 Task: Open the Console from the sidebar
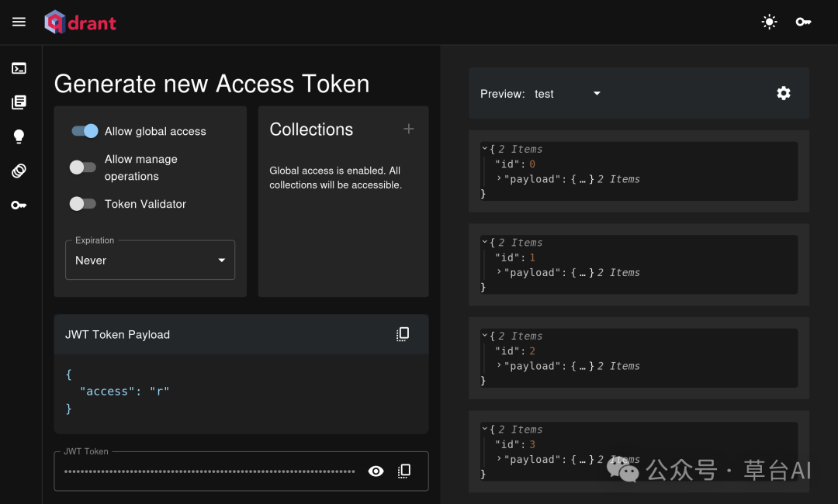19,68
